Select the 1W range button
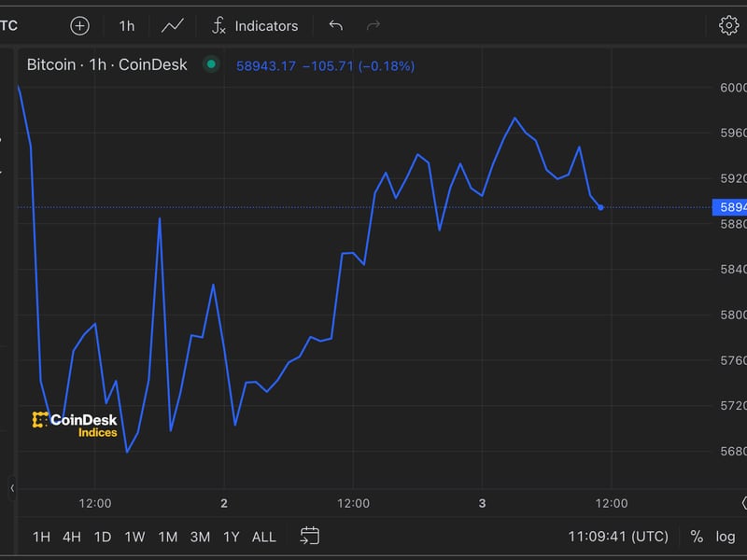This screenshot has height=560, width=747. 135,536
